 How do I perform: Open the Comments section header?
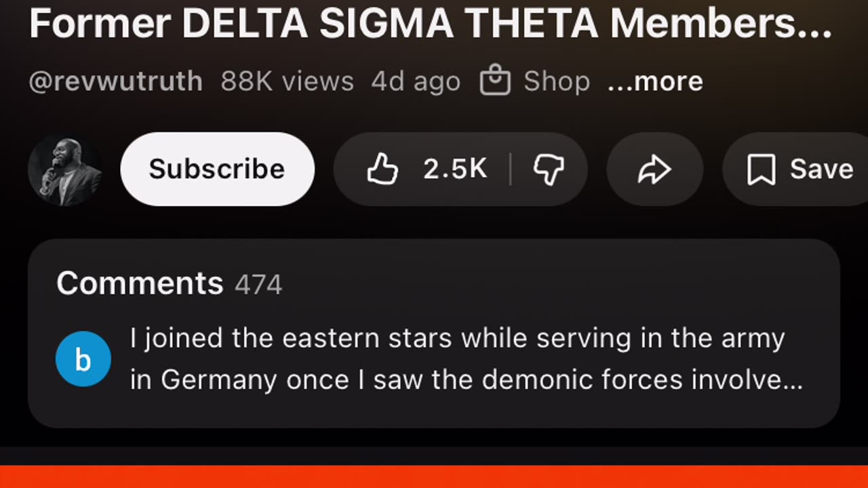(x=140, y=283)
